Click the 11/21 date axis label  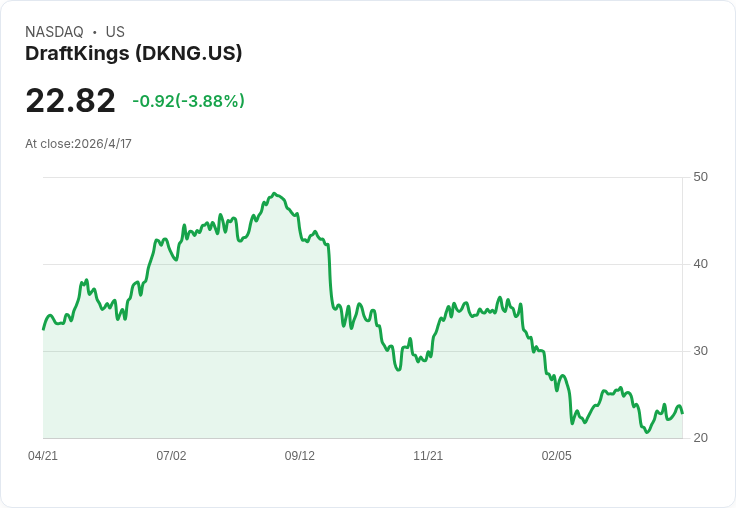pos(428,456)
